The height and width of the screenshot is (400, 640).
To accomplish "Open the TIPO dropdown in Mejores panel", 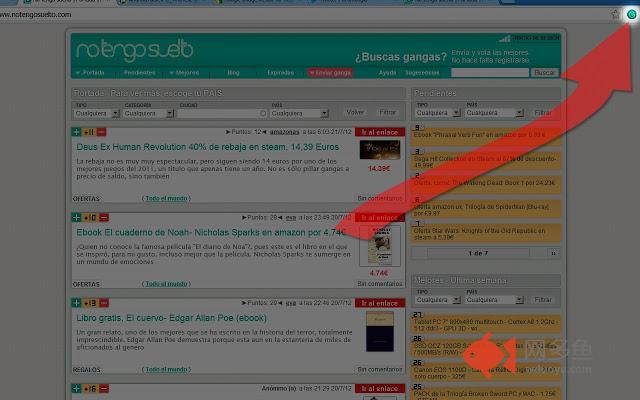I will click(x=438, y=300).
